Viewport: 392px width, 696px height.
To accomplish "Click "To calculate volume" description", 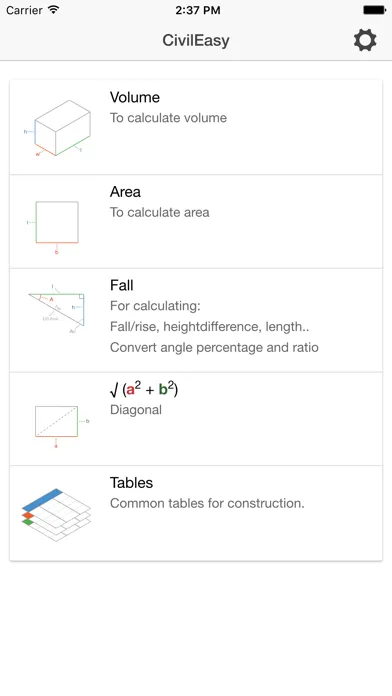I will (x=168, y=118).
